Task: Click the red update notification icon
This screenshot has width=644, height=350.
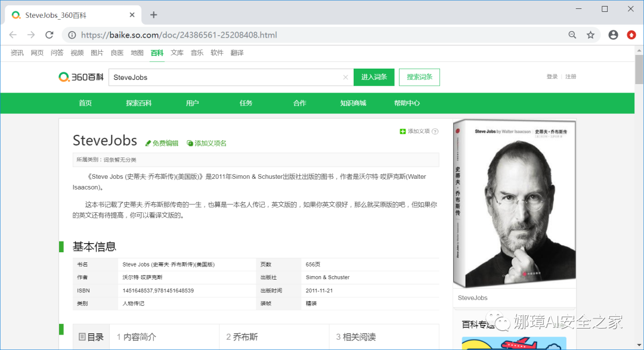Action: pyautogui.click(x=631, y=35)
